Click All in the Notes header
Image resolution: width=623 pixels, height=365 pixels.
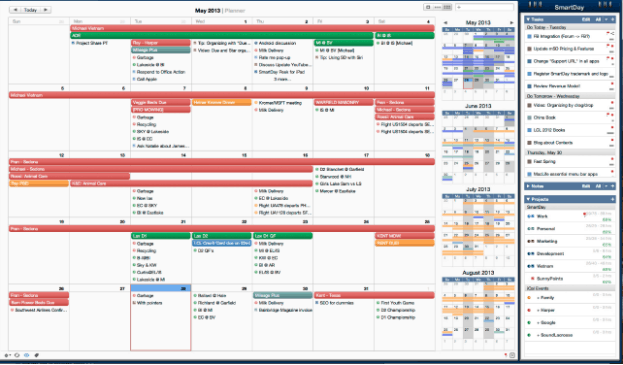(598, 186)
